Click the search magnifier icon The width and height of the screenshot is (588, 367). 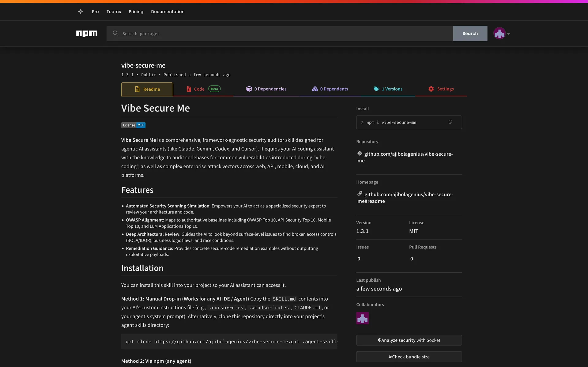click(x=115, y=33)
